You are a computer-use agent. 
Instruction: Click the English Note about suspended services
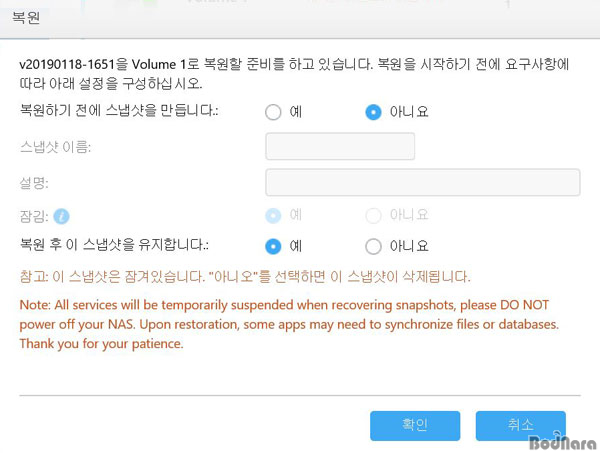point(289,324)
